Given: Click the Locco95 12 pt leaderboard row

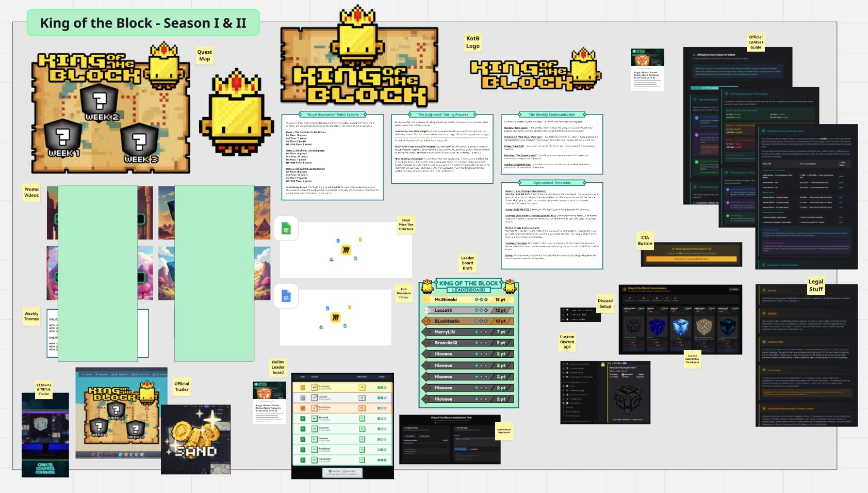Looking at the screenshot, I should click(x=468, y=310).
